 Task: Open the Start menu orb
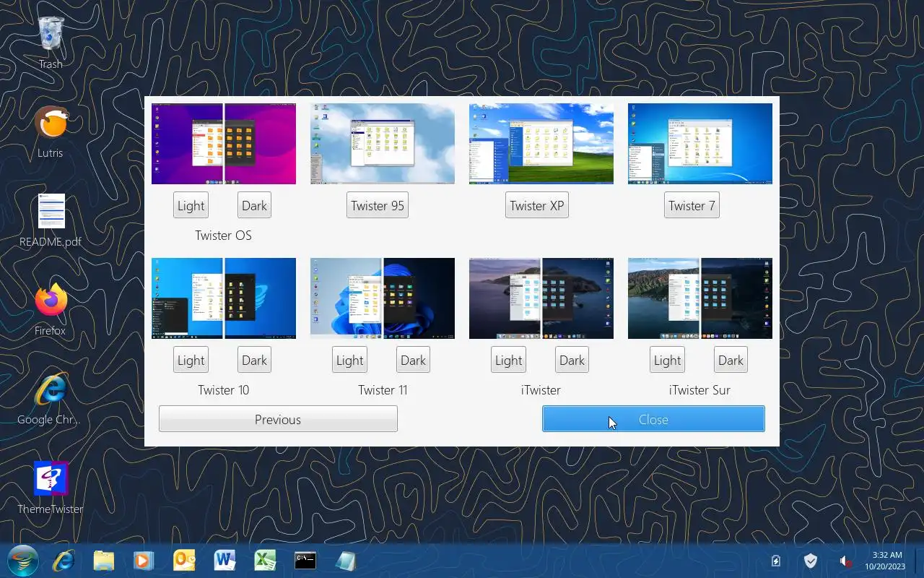point(23,561)
